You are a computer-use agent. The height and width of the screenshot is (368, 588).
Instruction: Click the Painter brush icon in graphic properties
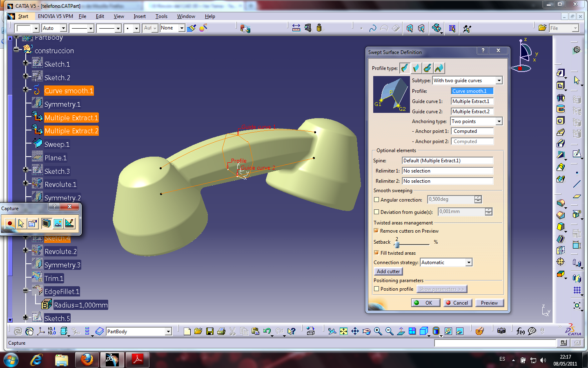point(191,28)
